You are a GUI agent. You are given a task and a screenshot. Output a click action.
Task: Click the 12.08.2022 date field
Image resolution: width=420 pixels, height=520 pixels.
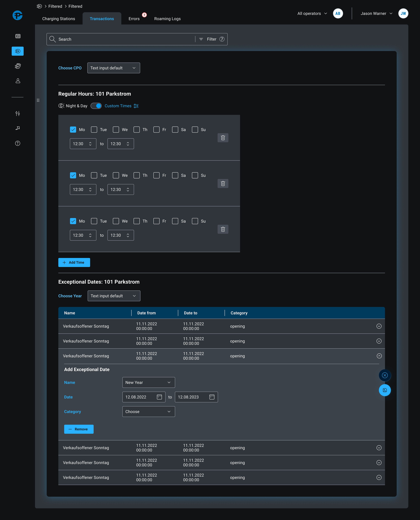coord(144,397)
